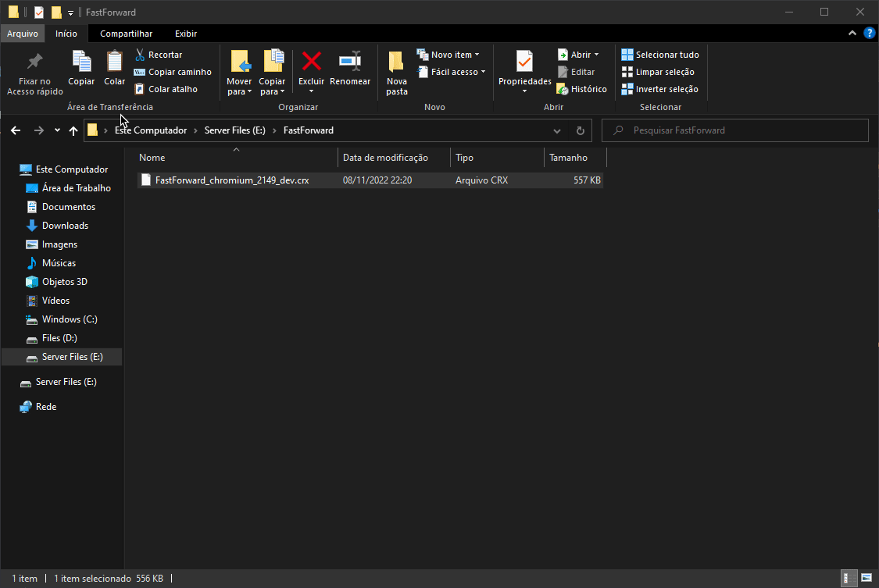Collapse the ribbon with chevron
This screenshot has height=588, width=879.
point(852,34)
